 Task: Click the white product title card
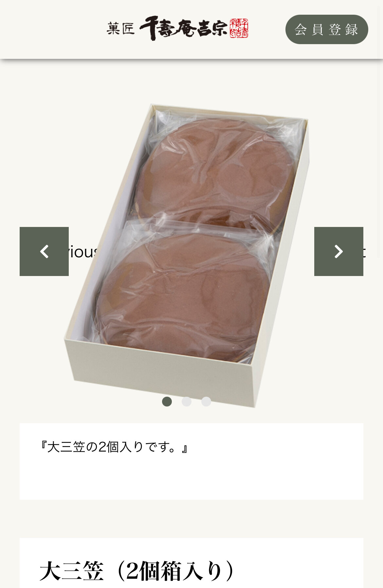click(191, 563)
